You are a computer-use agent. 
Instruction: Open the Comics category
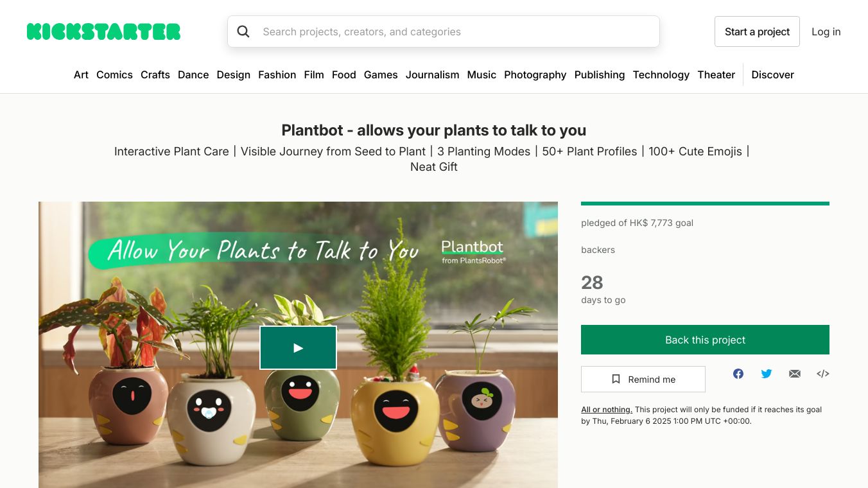coord(114,74)
